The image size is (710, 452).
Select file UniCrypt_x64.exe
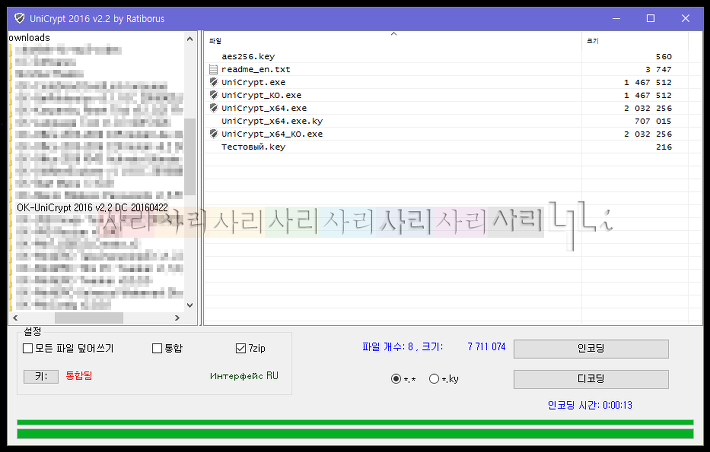point(264,108)
